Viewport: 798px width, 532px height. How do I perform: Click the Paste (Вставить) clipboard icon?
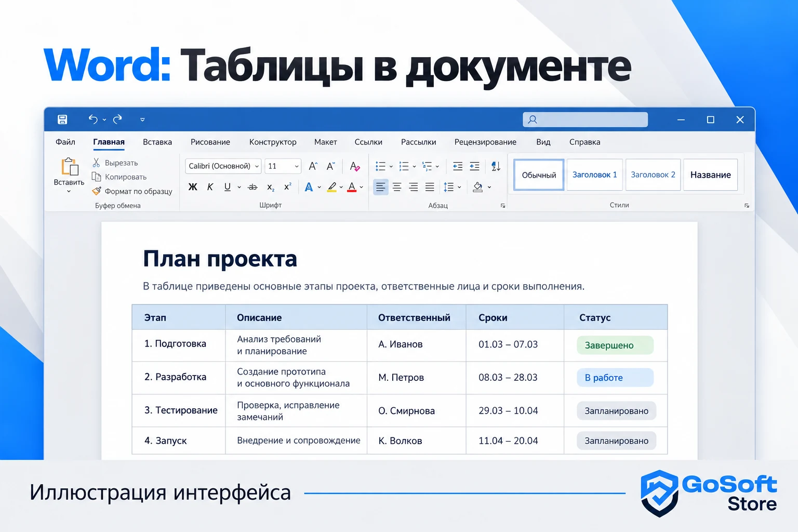pos(70,167)
